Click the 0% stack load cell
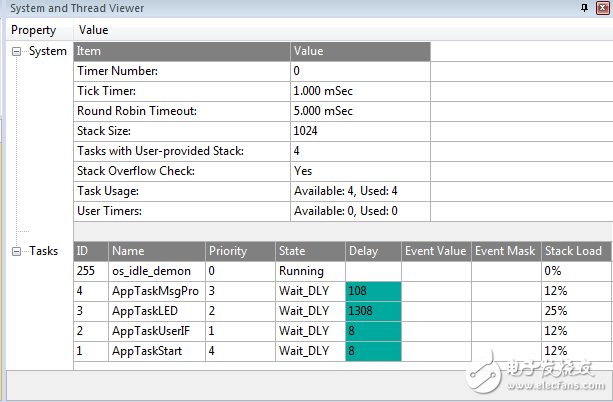 (x=576, y=271)
